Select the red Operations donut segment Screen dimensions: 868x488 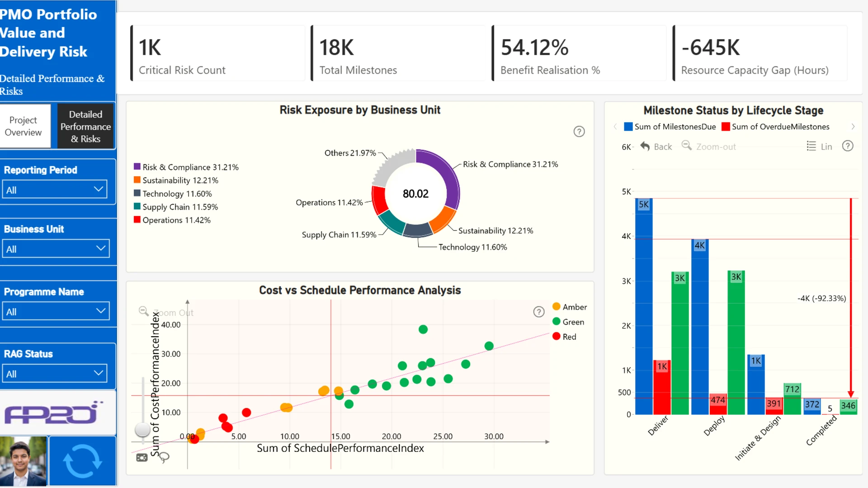379,199
